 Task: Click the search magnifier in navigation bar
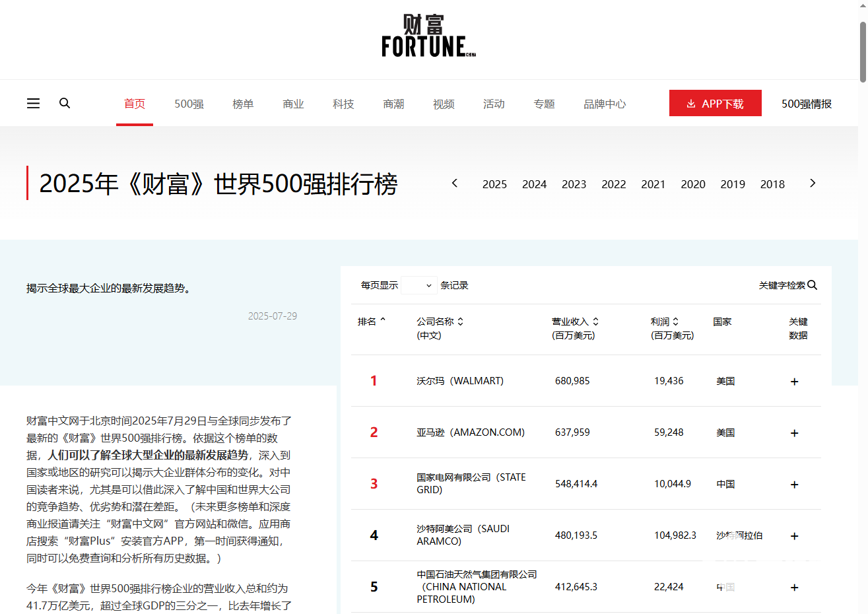point(65,103)
